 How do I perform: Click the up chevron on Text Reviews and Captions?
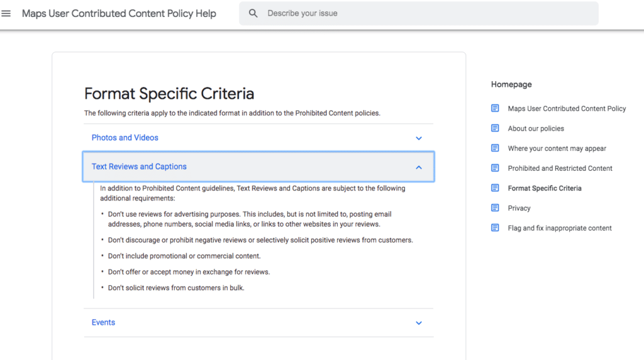418,167
